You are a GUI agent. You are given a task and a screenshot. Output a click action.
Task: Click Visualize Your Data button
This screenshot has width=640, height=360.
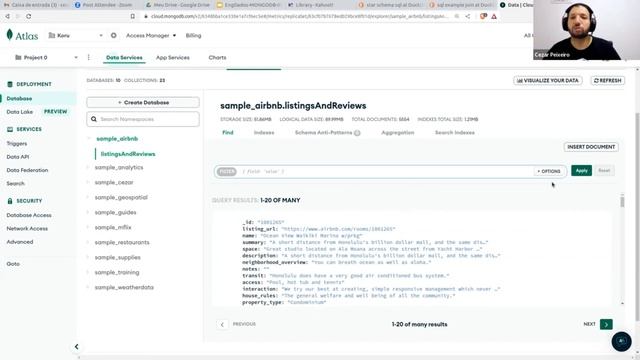pyautogui.click(x=548, y=81)
